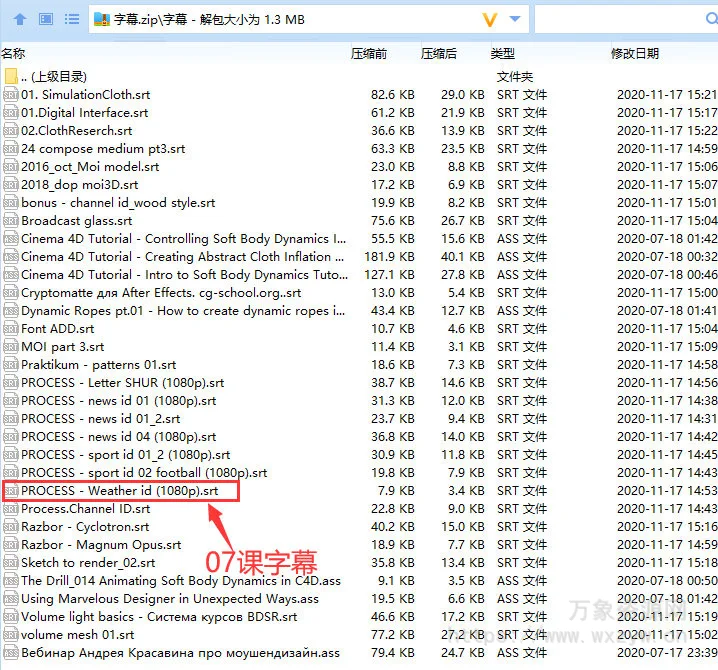Screen dimensions: 718x670
Task: Sort files by 压缩前 column header
Action: click(x=368, y=53)
